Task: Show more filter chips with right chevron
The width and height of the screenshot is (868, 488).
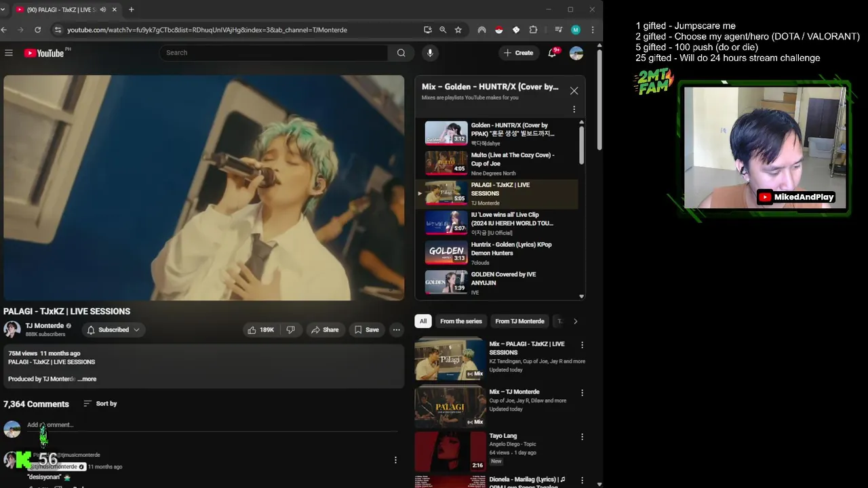Action: coord(575,321)
